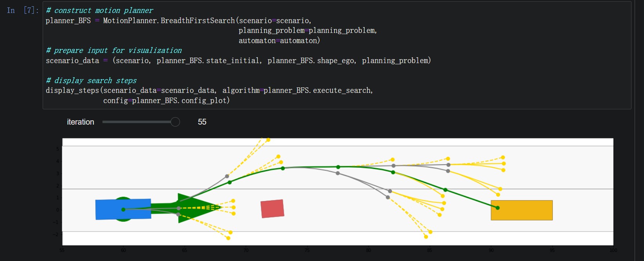Click the red obstacle in the plot
644x261 pixels.
click(273, 209)
